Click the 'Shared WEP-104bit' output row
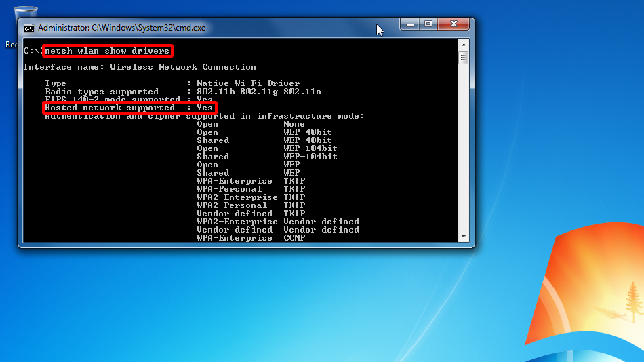This screenshot has height=362, width=644. pyautogui.click(x=266, y=157)
